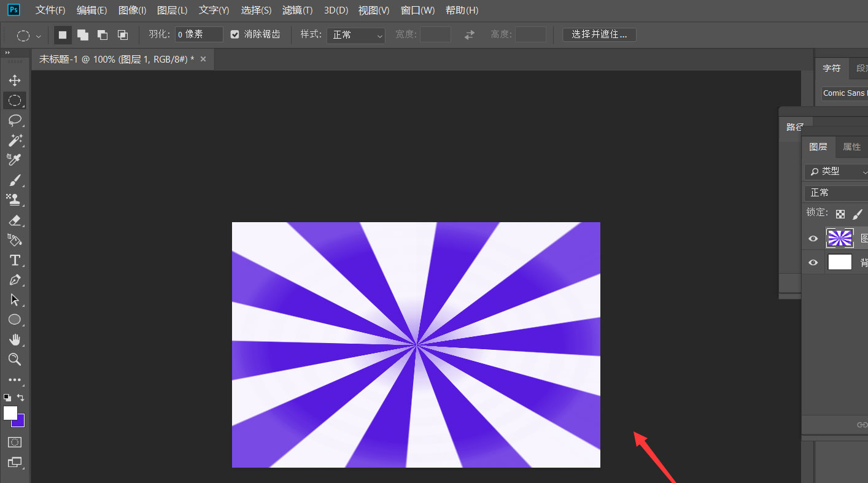Hide the 背景 layer visibility
The height and width of the screenshot is (483, 868).
point(812,262)
